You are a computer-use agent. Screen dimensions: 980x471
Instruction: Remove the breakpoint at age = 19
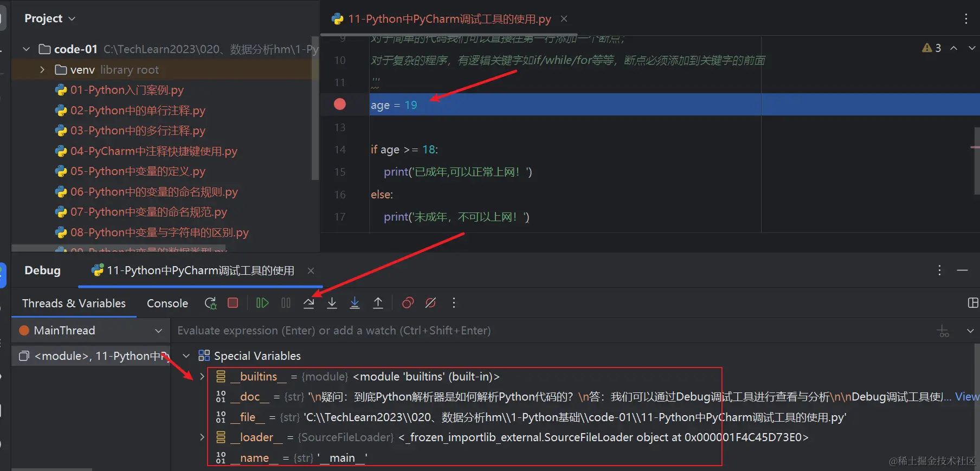(x=340, y=104)
